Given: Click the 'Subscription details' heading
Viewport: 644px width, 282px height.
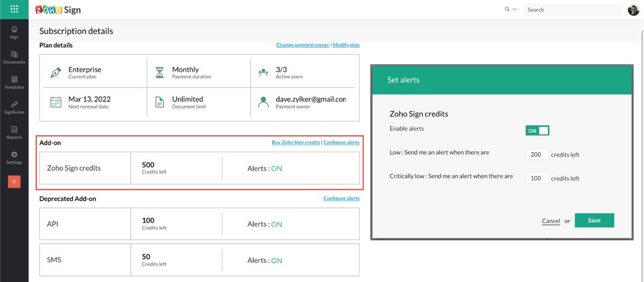Looking at the screenshot, I should (x=76, y=31).
